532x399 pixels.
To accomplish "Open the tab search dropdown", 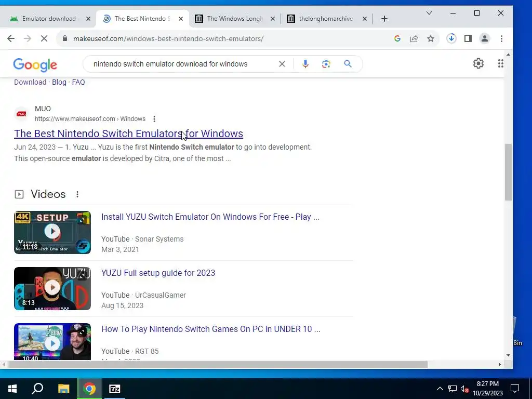I will [x=429, y=13].
